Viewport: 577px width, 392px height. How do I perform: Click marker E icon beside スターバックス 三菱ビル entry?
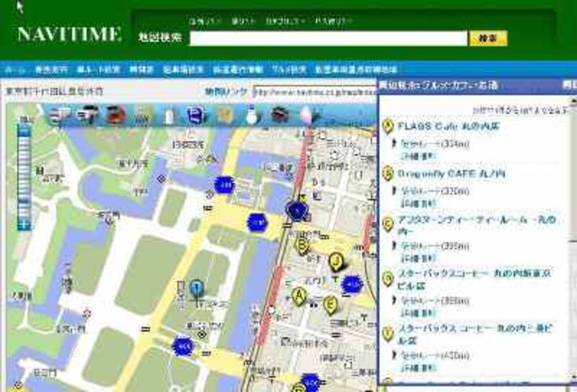[388, 334]
